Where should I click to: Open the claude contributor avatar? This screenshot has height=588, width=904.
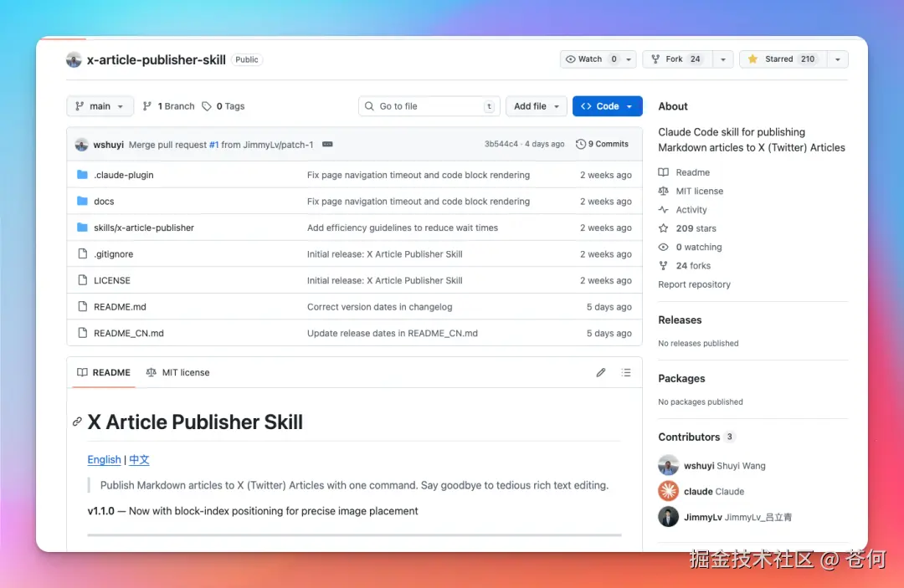(x=668, y=491)
